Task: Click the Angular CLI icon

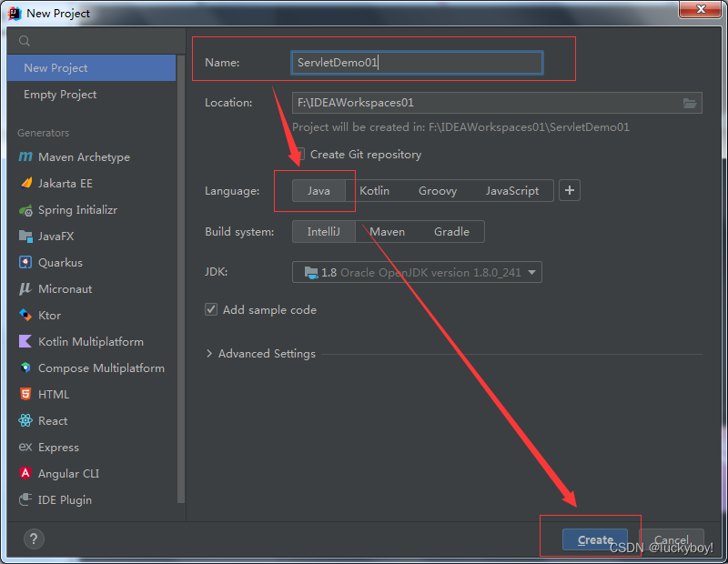Action: (25, 473)
